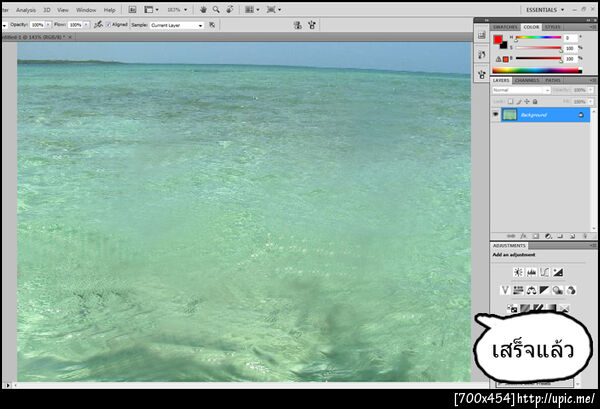The width and height of the screenshot is (600, 409).
Task: Select the Zoom tool magnifier icon
Action: (x=216, y=10)
